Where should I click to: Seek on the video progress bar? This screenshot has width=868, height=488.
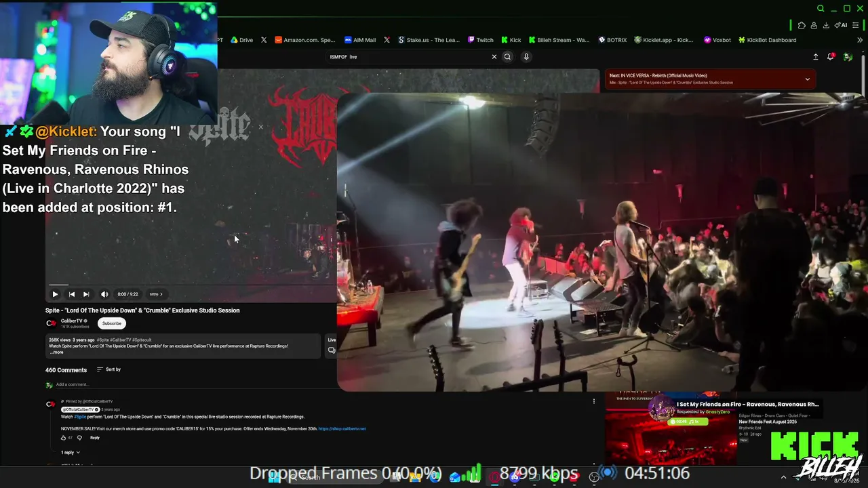pos(190,285)
